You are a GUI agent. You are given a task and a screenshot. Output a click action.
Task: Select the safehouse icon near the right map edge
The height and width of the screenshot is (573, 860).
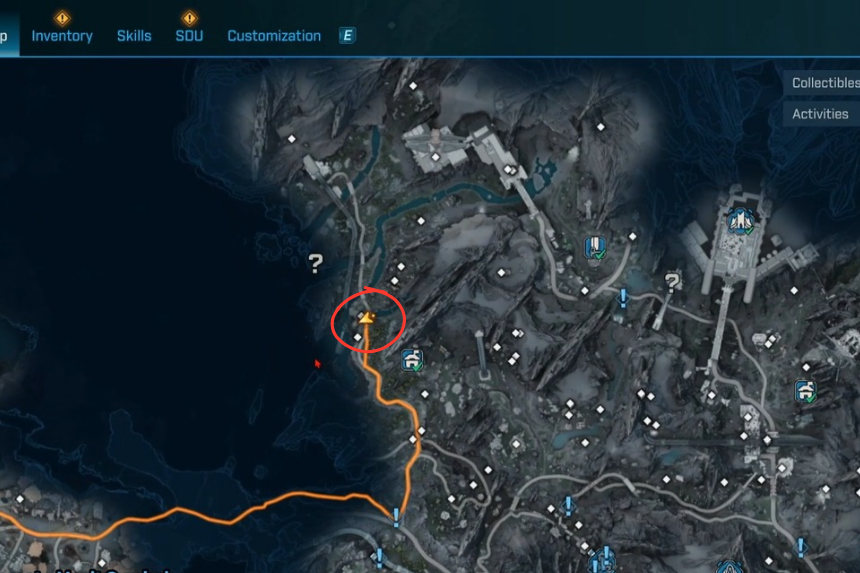[x=805, y=391]
